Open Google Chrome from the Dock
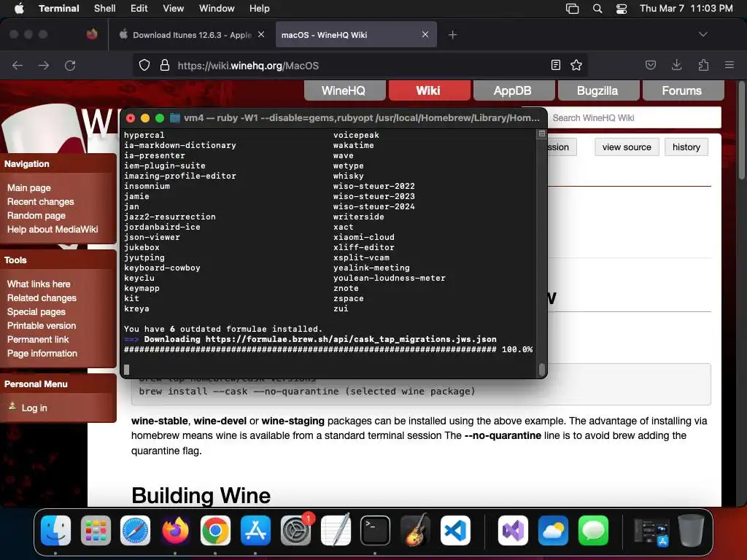747x560 pixels. (x=215, y=530)
